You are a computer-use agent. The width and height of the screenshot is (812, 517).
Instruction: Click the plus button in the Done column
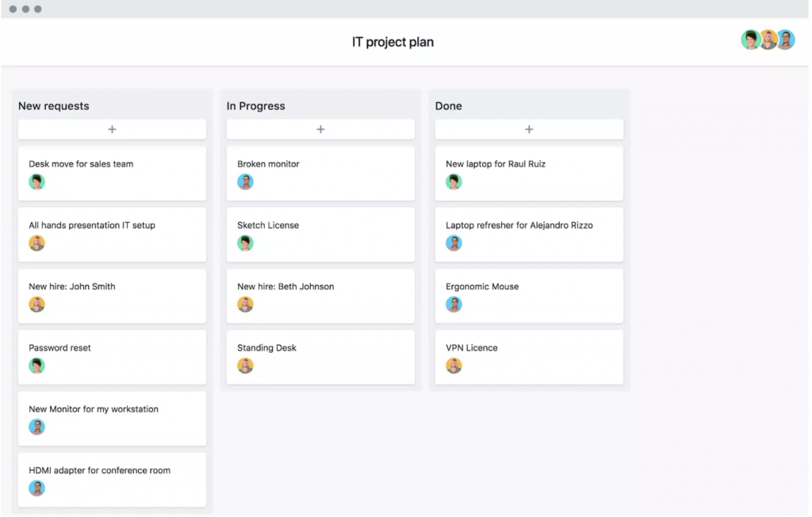point(528,128)
